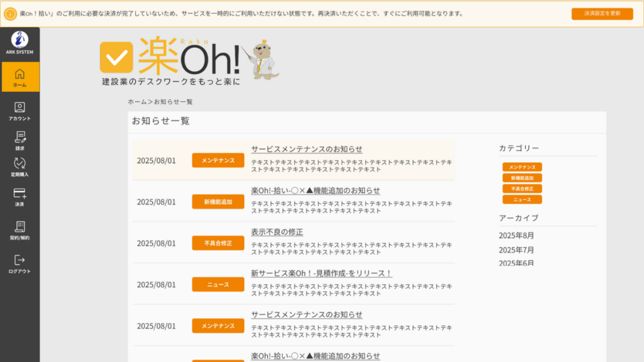Screen dimensions: 644x362
Task: Open the 2025年7月 archive
Action: point(516,250)
